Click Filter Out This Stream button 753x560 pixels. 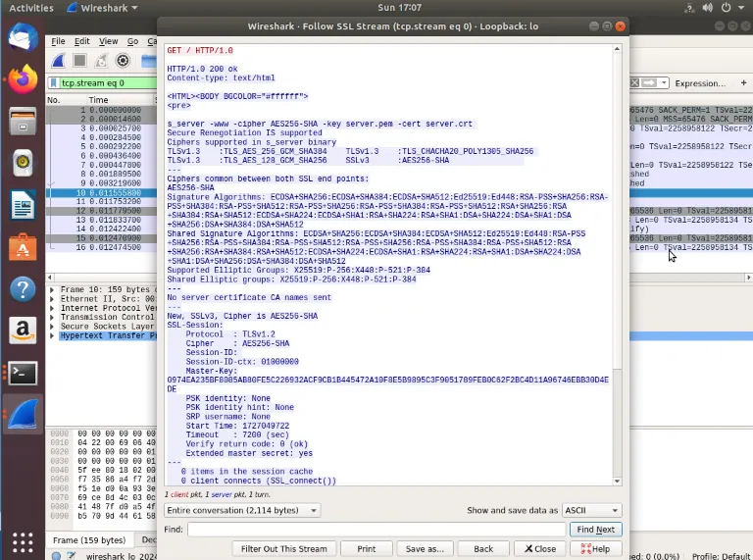point(283,549)
